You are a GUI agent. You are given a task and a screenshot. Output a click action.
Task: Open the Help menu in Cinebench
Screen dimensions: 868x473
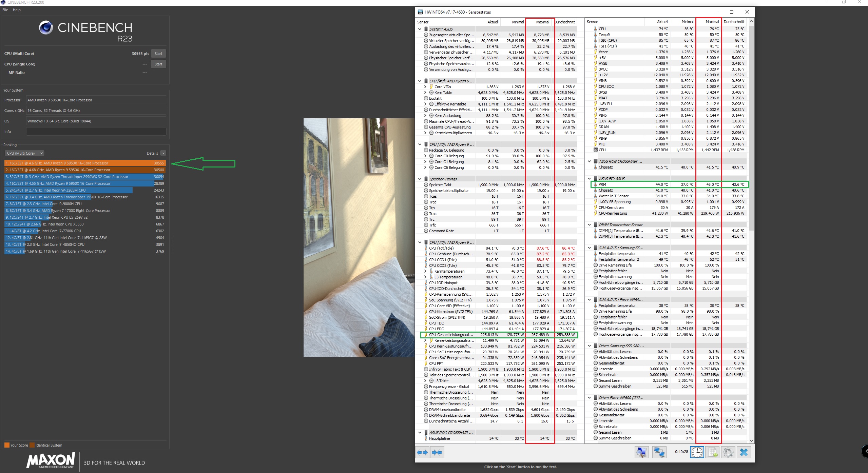pos(17,10)
